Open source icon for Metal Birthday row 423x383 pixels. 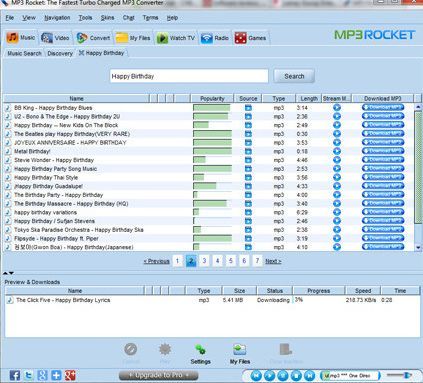pyautogui.click(x=248, y=151)
